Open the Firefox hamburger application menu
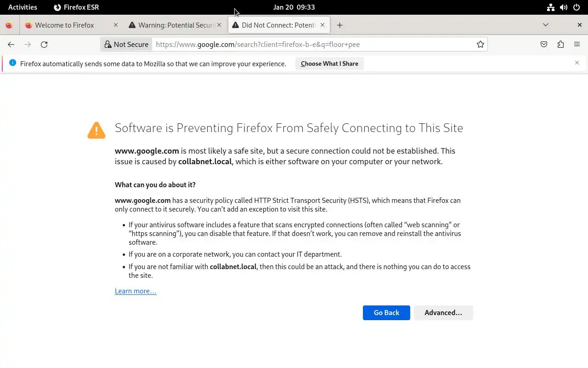Screen dimensions: 588x368 [577, 45]
